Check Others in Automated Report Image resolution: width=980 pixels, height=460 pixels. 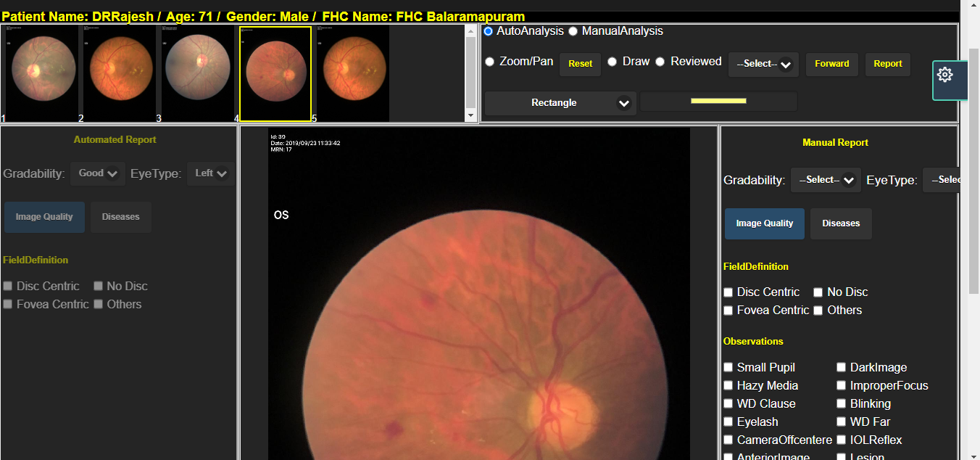[99, 305]
